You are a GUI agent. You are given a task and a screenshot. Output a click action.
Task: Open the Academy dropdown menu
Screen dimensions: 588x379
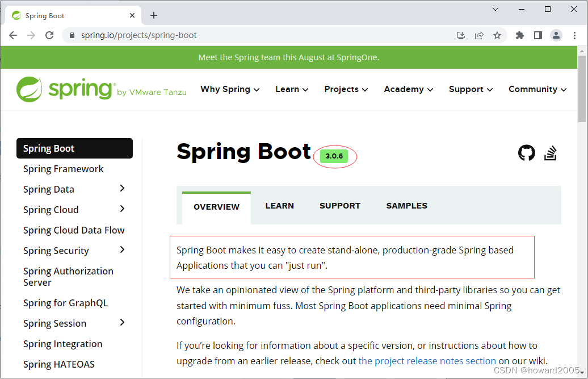(x=409, y=89)
